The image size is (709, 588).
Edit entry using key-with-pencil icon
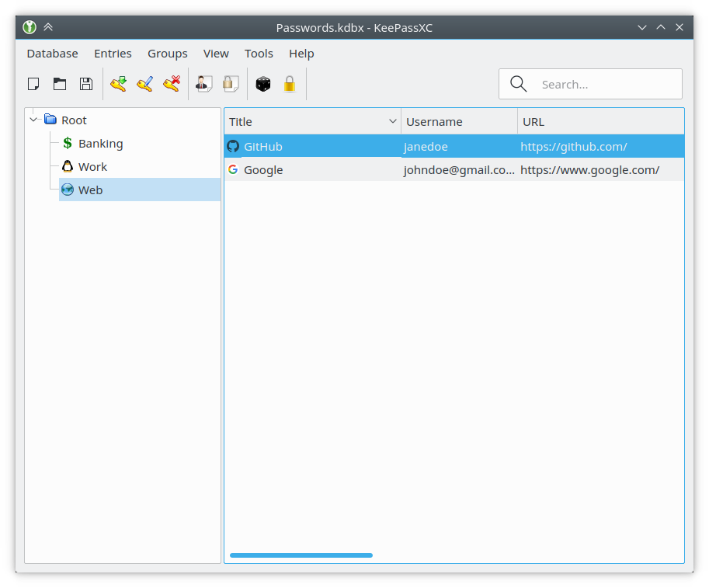[x=145, y=84]
